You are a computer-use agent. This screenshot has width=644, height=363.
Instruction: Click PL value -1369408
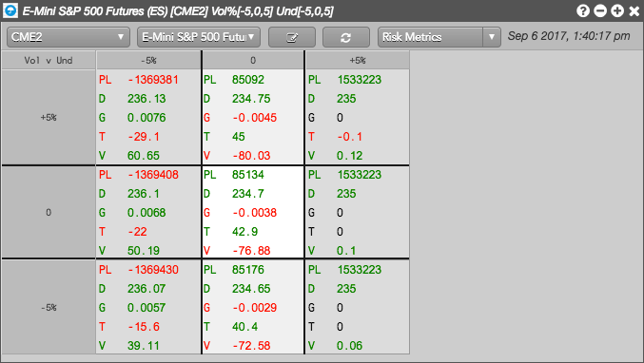153,175
